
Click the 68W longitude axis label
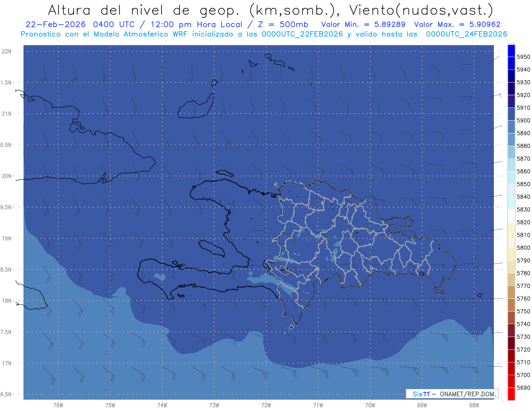[474, 405]
